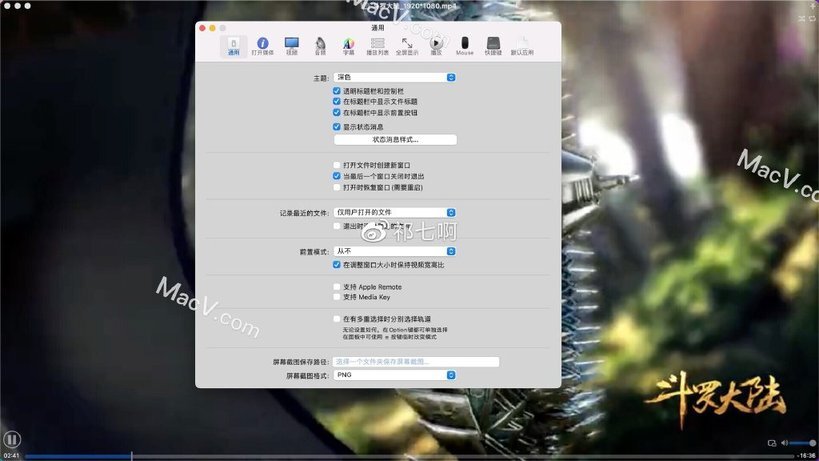The width and height of the screenshot is (819, 461).
Task: Adjust the player volume slider
Action: (803, 443)
